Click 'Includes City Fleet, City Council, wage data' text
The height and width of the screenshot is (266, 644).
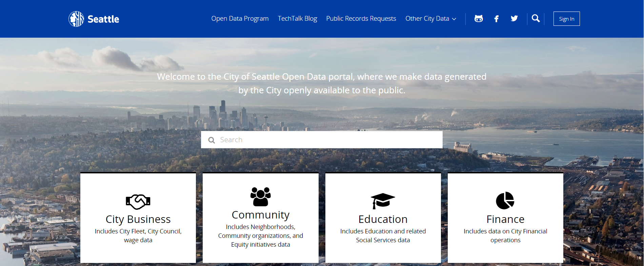(138, 235)
